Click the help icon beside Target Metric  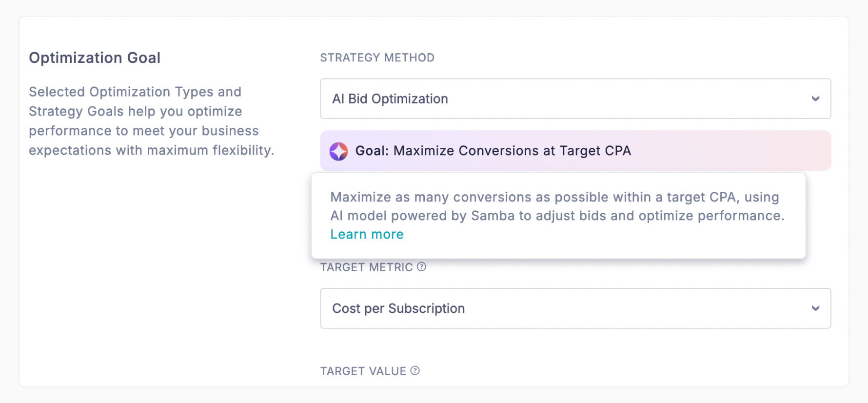(x=422, y=267)
